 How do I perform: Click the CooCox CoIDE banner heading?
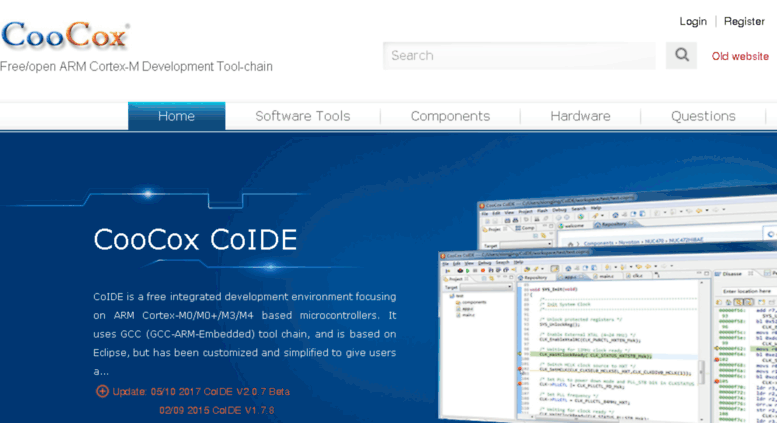(x=195, y=240)
